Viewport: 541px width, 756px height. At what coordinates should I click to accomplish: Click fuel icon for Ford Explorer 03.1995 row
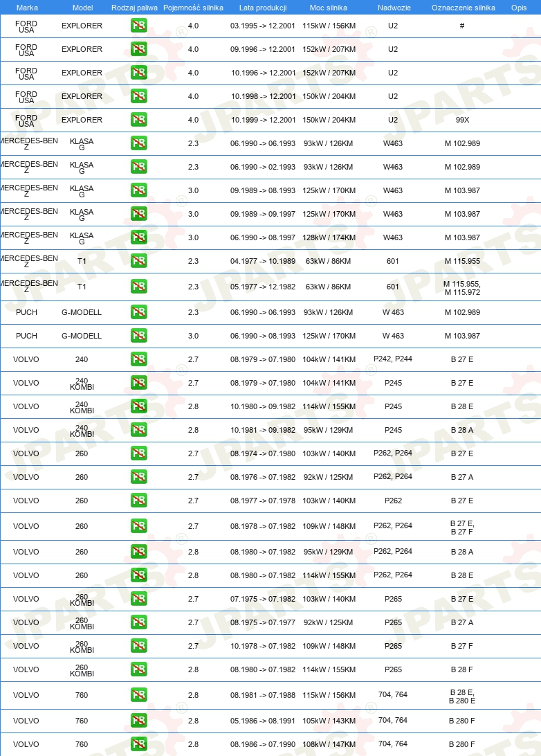click(x=139, y=26)
